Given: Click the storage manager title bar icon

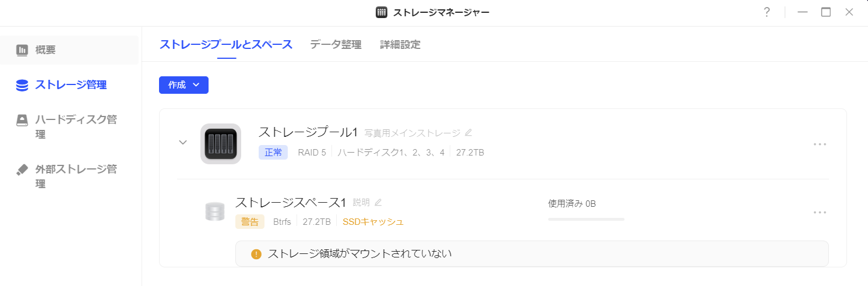Looking at the screenshot, I should pos(382,12).
